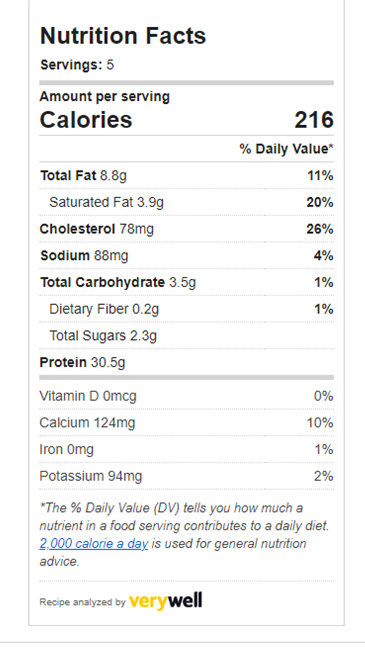This screenshot has width=365, height=654.
Task: Click the Saturated Fat 3.9g row
Action: tap(186, 202)
